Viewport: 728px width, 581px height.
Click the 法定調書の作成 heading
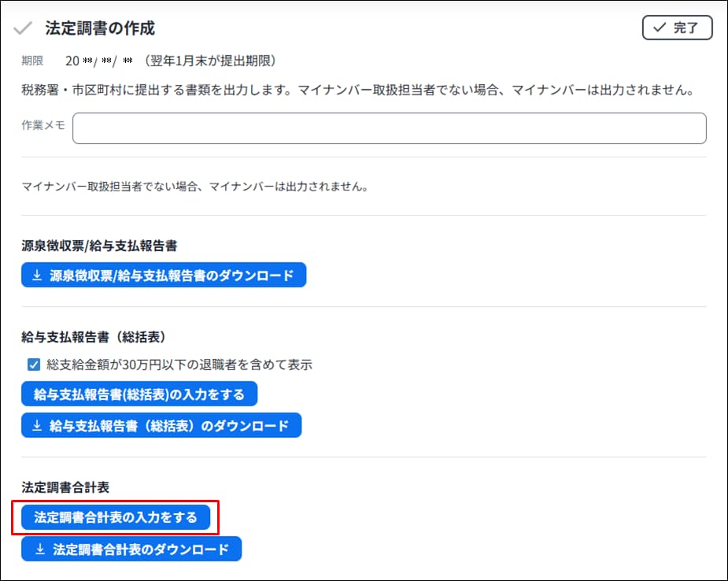click(x=100, y=28)
